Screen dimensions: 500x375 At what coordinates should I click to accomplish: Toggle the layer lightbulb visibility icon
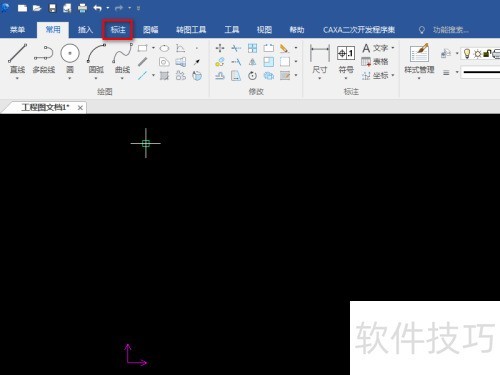point(467,53)
